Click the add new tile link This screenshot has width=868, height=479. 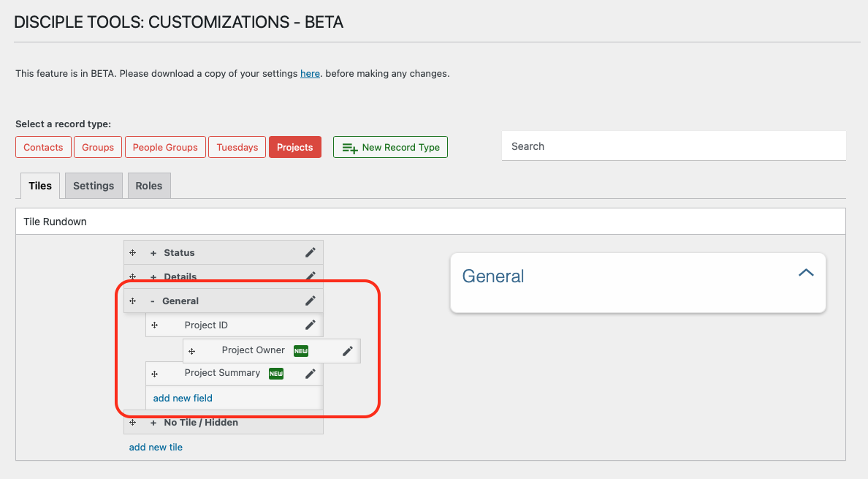[x=156, y=447]
